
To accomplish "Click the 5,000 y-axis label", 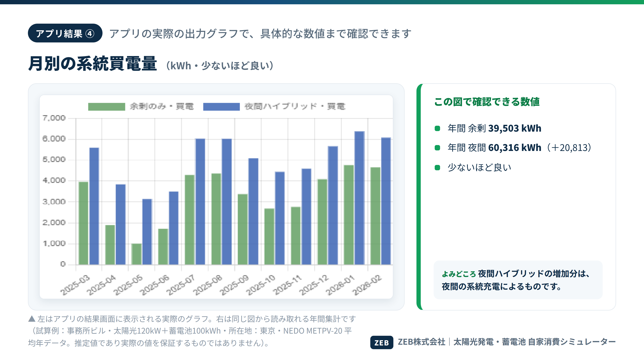I will 54,160.
